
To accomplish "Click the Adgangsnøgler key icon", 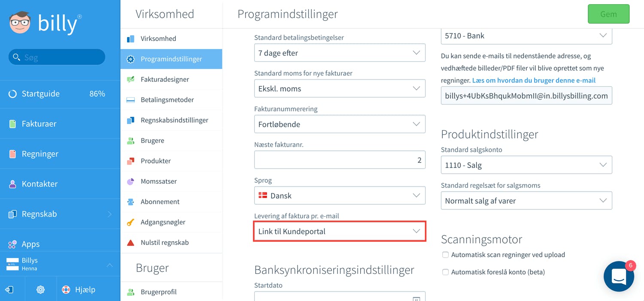I will point(131,222).
